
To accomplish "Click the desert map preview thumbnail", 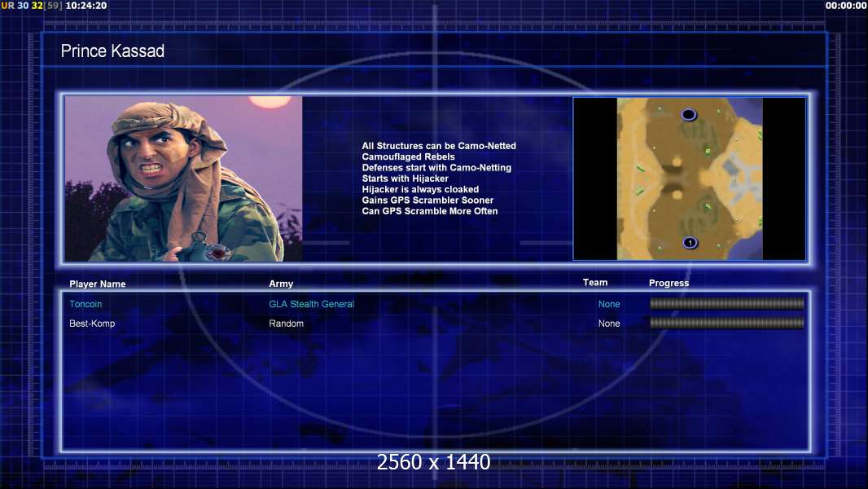I will [x=689, y=178].
